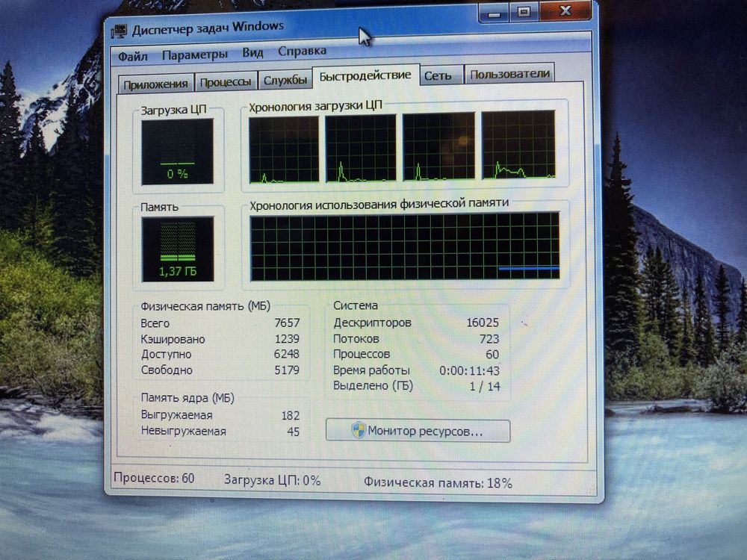Click the Загрузка ЦП gauge showing 0 %
The image size is (747, 560).
177,152
